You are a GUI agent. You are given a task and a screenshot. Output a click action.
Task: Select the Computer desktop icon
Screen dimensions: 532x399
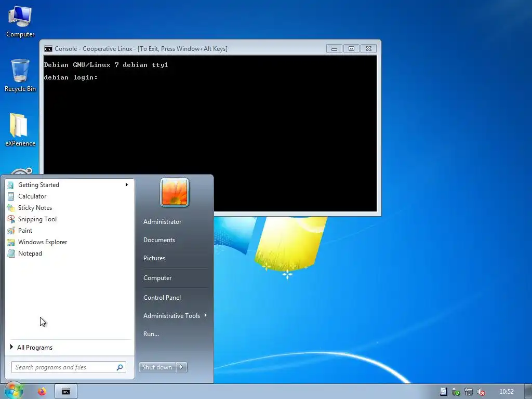[x=20, y=21]
